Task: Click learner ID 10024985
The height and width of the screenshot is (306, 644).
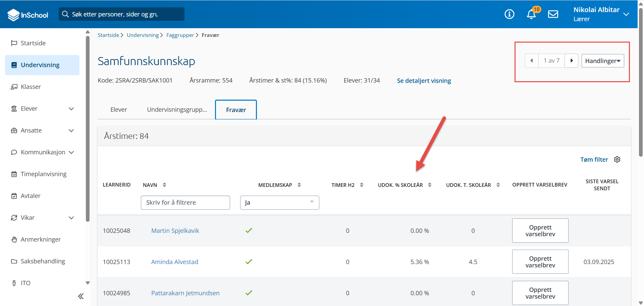Action: pyautogui.click(x=116, y=293)
